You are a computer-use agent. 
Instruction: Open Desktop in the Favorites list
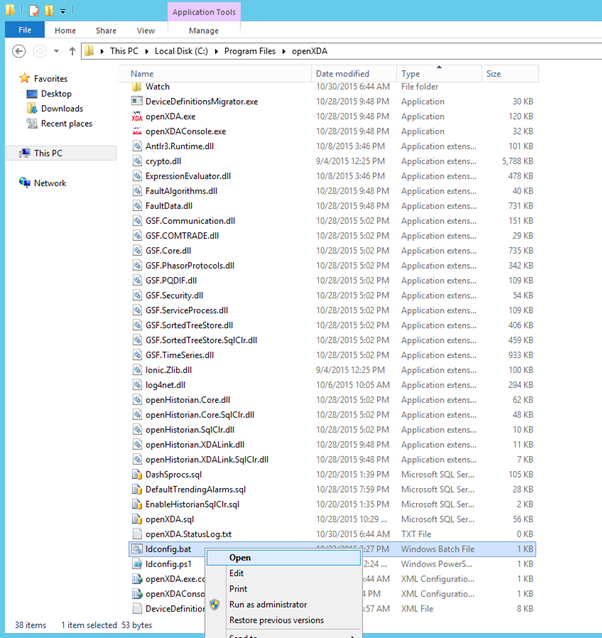[x=56, y=93]
